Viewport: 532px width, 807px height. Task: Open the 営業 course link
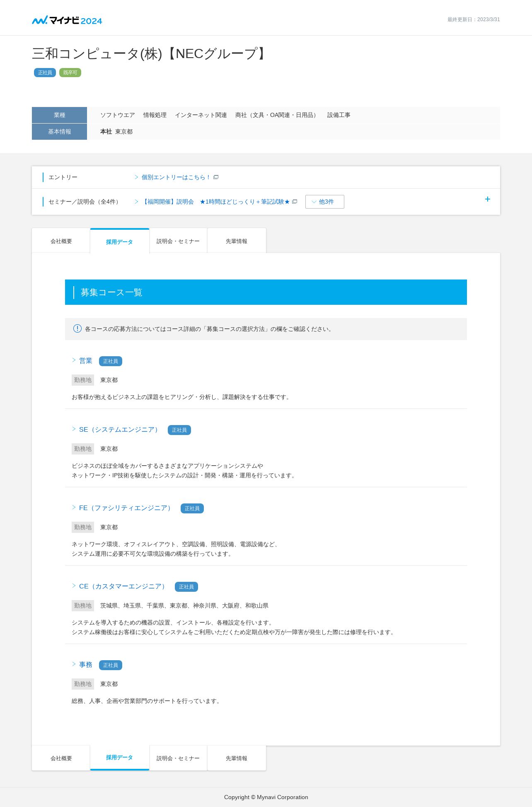[86, 361]
